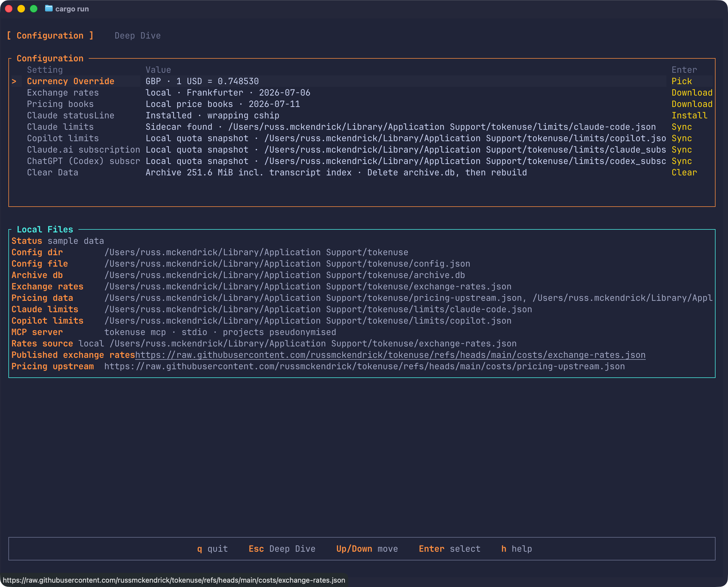
Task: Click the Sidecar found claude-code.json path value
Action: point(400,127)
